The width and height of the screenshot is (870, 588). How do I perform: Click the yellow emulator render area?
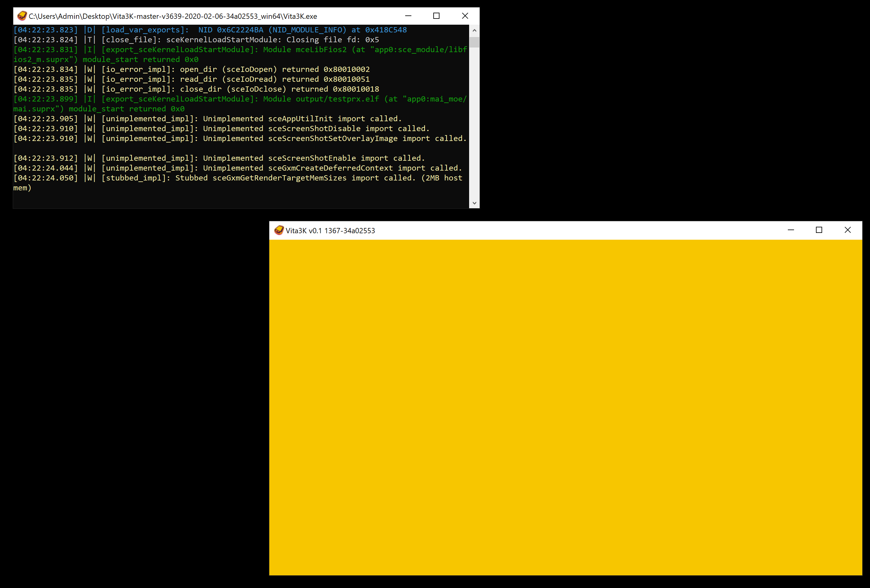(565, 407)
